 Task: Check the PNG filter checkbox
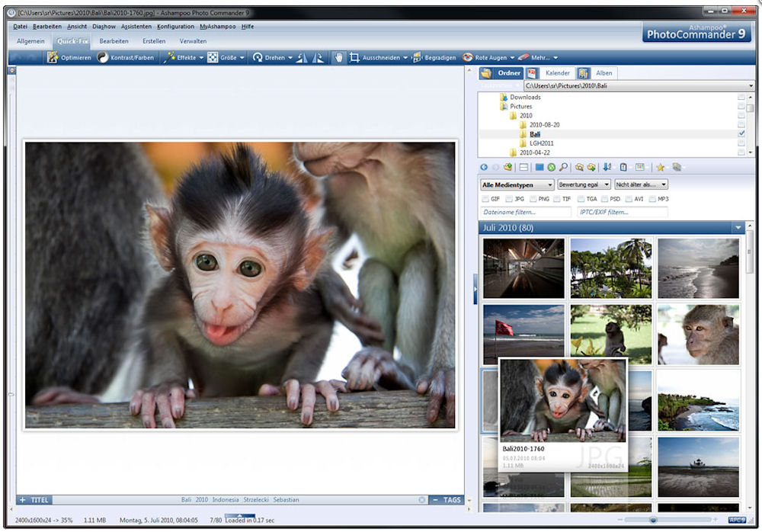[x=533, y=199]
